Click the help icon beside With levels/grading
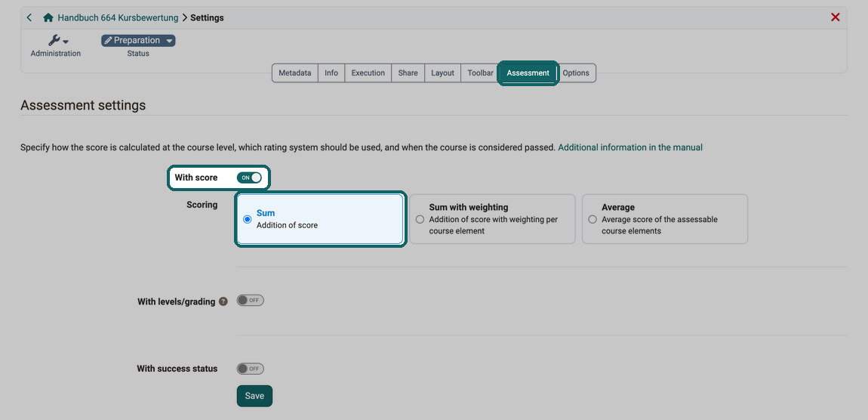Image resolution: width=868 pixels, height=420 pixels. pyautogui.click(x=223, y=302)
